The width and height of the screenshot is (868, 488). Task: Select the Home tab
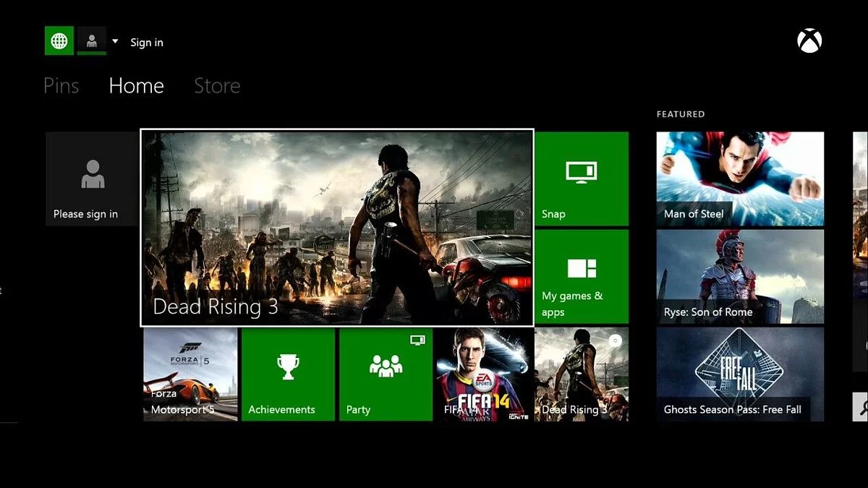[x=136, y=86]
